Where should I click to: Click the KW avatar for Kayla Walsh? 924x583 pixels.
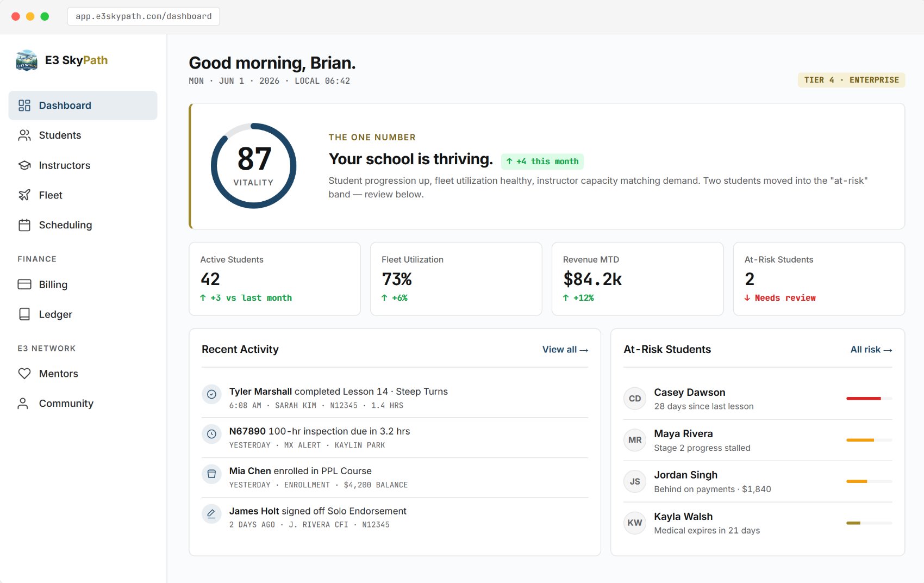tap(635, 523)
